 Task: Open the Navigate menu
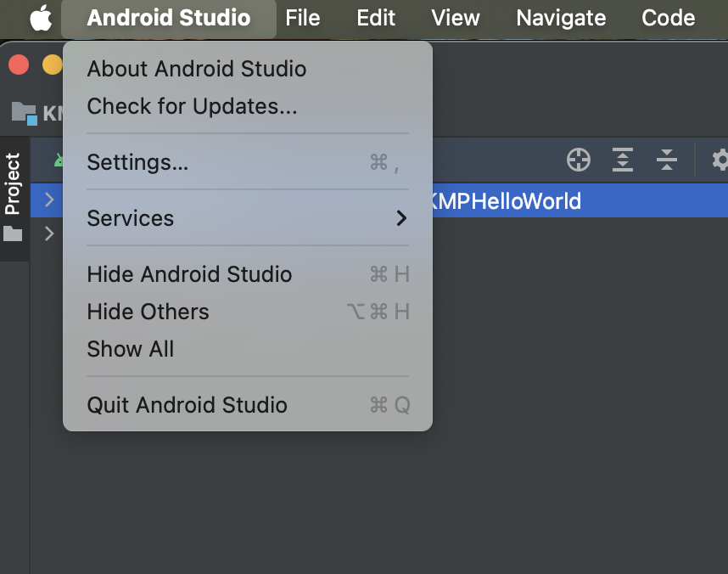pyautogui.click(x=560, y=17)
